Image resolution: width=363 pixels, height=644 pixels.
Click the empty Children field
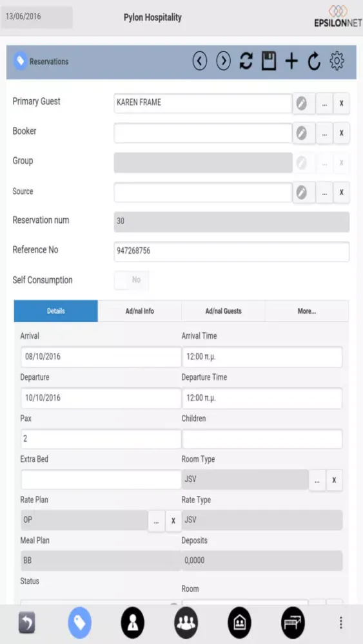coord(262,439)
